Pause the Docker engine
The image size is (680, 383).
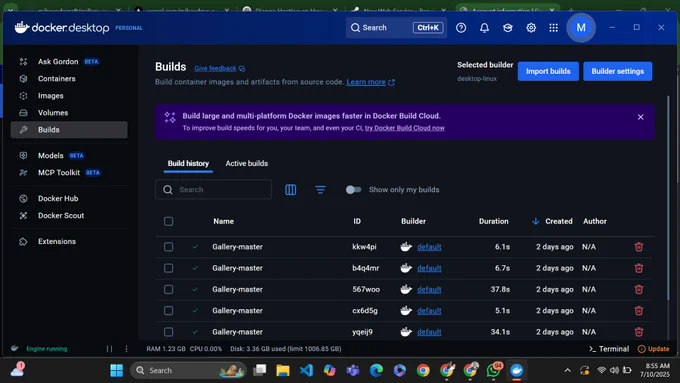(109, 349)
